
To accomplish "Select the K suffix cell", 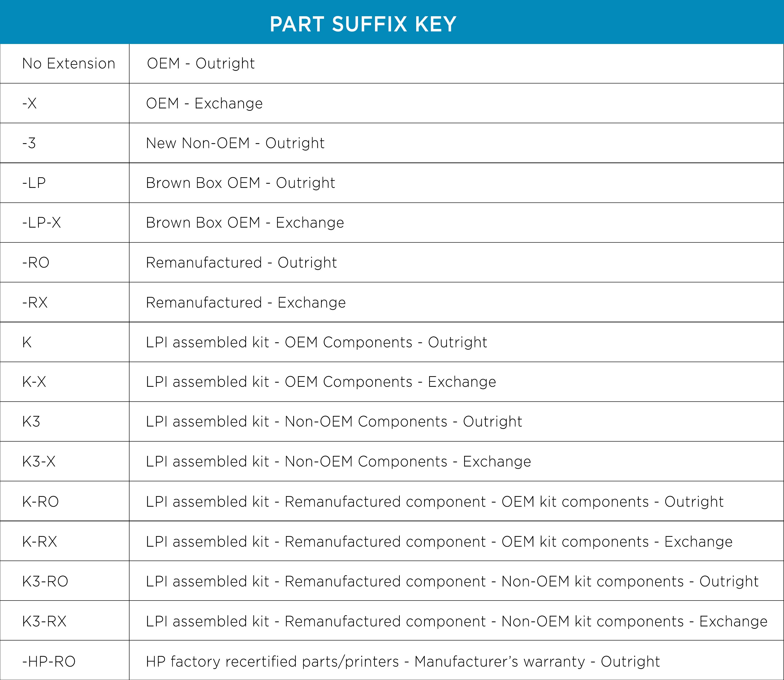I will coord(64,342).
